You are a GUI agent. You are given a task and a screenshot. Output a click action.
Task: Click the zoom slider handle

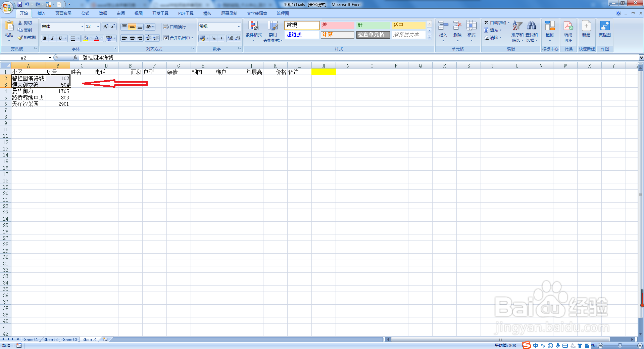[x=620, y=346]
